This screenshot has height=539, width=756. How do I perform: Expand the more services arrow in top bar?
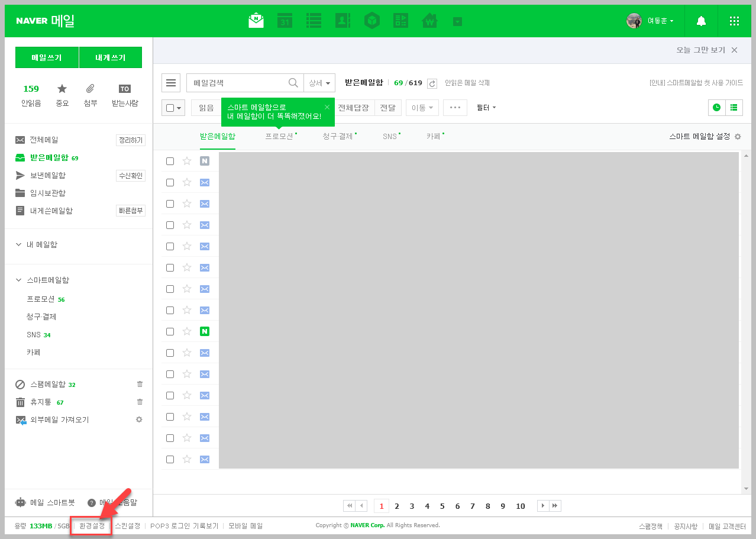[x=457, y=22]
